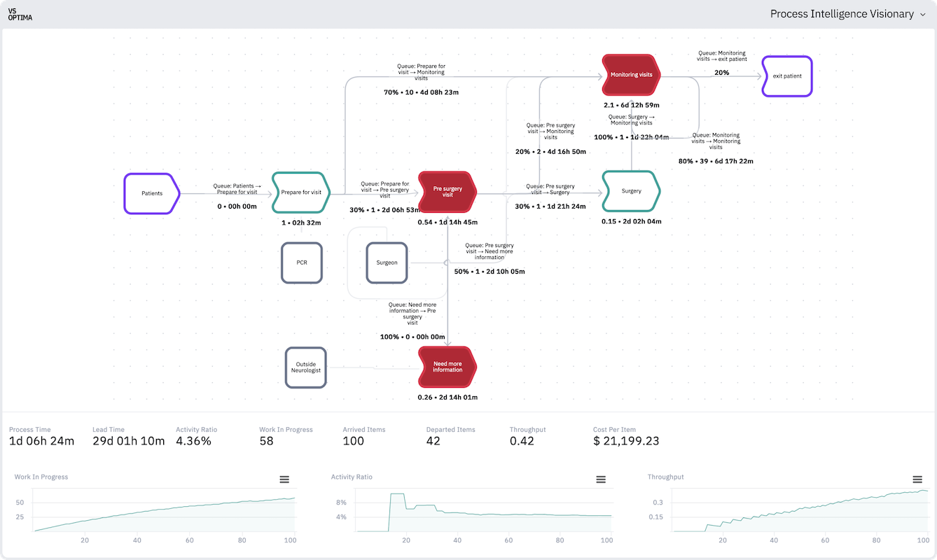Viewport: 937px width, 560px height.
Task: Click the Activity Ratio value 4.36%
Action: (x=193, y=441)
